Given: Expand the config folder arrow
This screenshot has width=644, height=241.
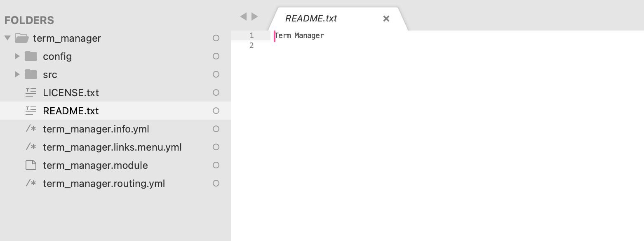Looking at the screenshot, I should [17, 56].
